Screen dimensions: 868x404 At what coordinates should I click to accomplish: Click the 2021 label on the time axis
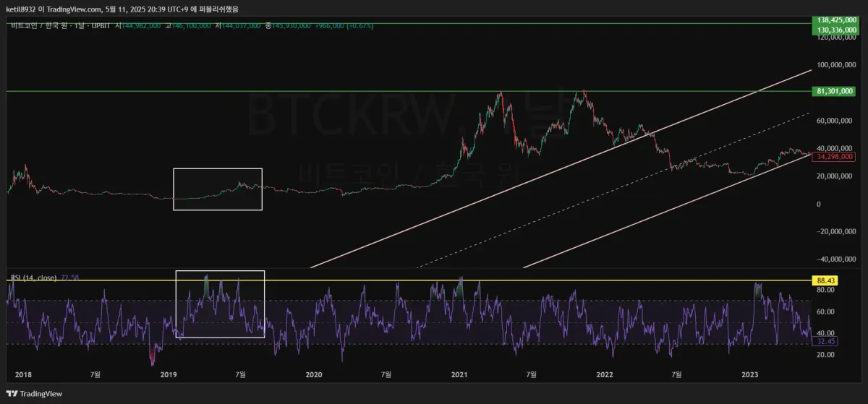(x=459, y=374)
